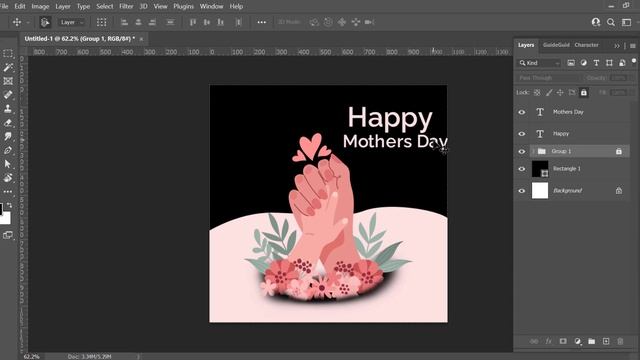Align horizontal centers
This screenshot has height=360, width=640.
138,22
